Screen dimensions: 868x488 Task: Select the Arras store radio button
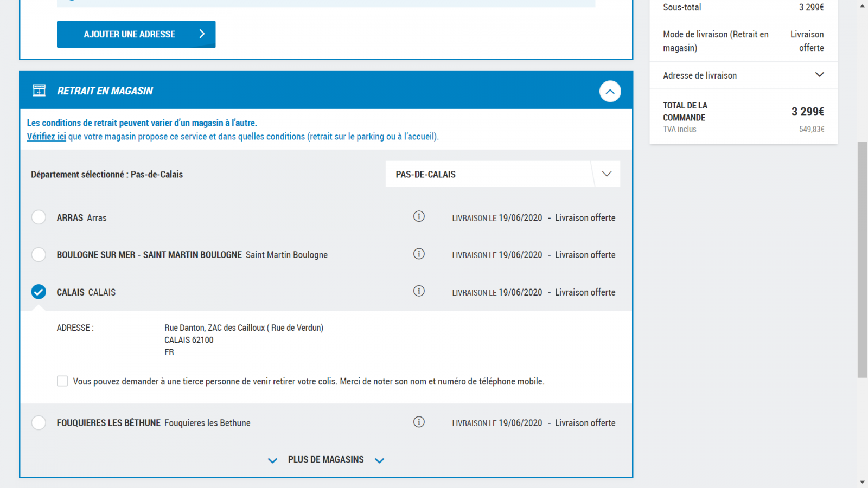(39, 217)
